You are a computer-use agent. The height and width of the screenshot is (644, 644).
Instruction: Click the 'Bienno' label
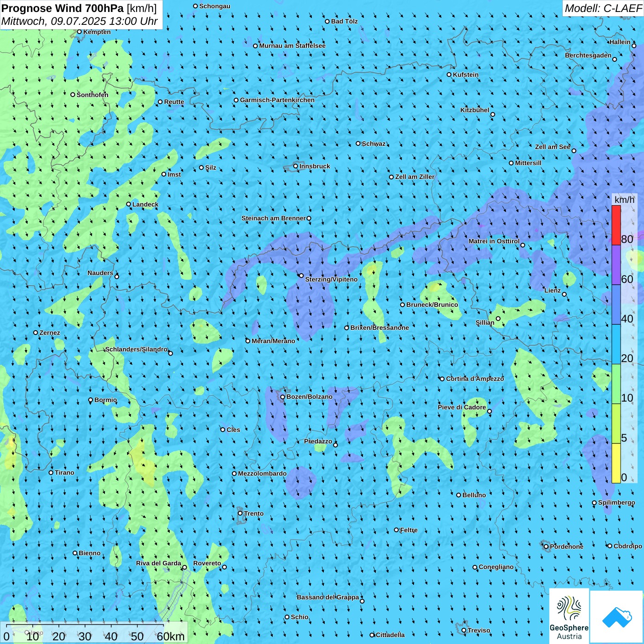(x=90, y=553)
